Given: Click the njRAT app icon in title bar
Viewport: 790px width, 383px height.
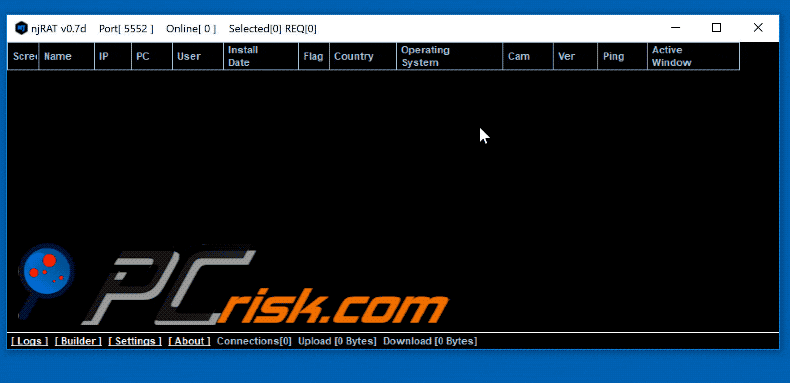Looking at the screenshot, I should (x=21, y=29).
